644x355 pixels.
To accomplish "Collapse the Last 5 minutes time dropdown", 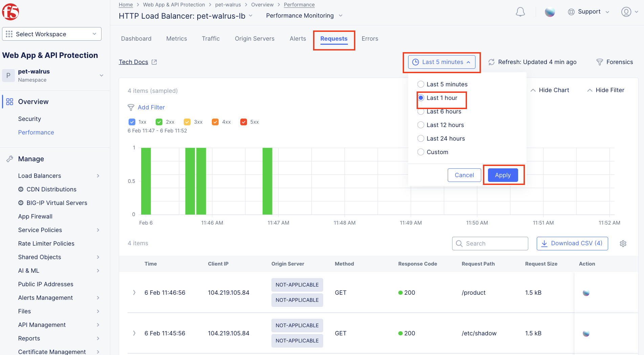I will pyautogui.click(x=442, y=62).
